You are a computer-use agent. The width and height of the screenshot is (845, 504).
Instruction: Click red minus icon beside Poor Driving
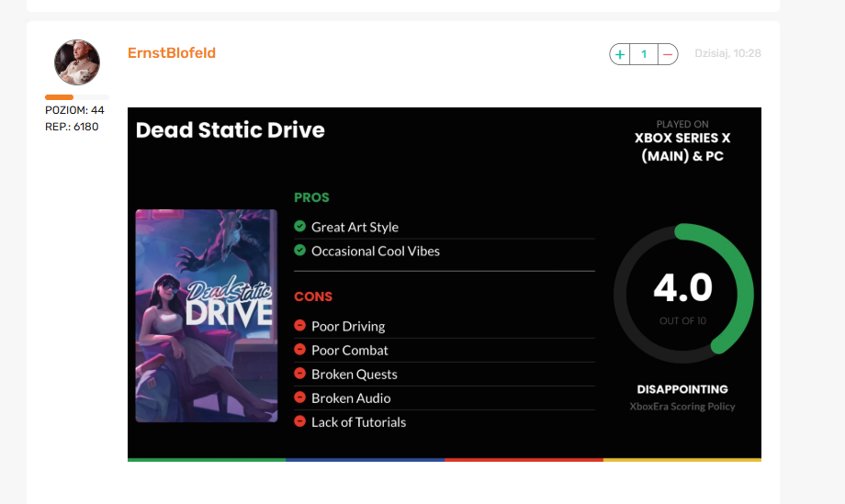(x=300, y=325)
